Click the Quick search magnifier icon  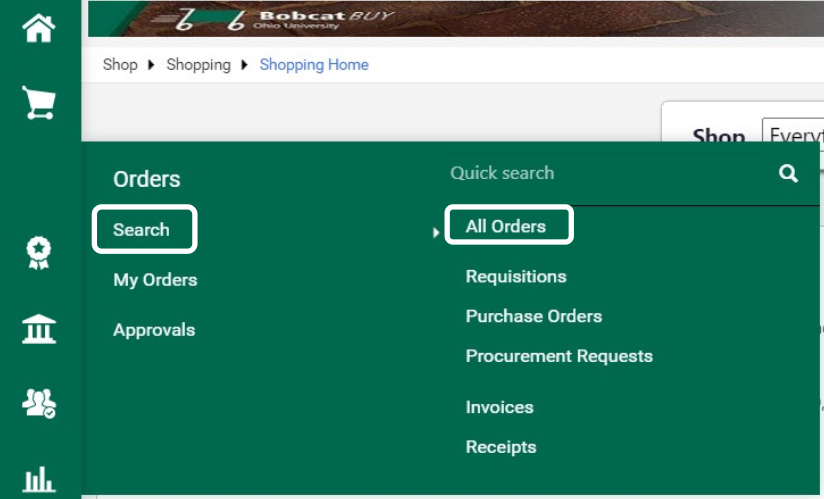pyautogui.click(x=788, y=173)
